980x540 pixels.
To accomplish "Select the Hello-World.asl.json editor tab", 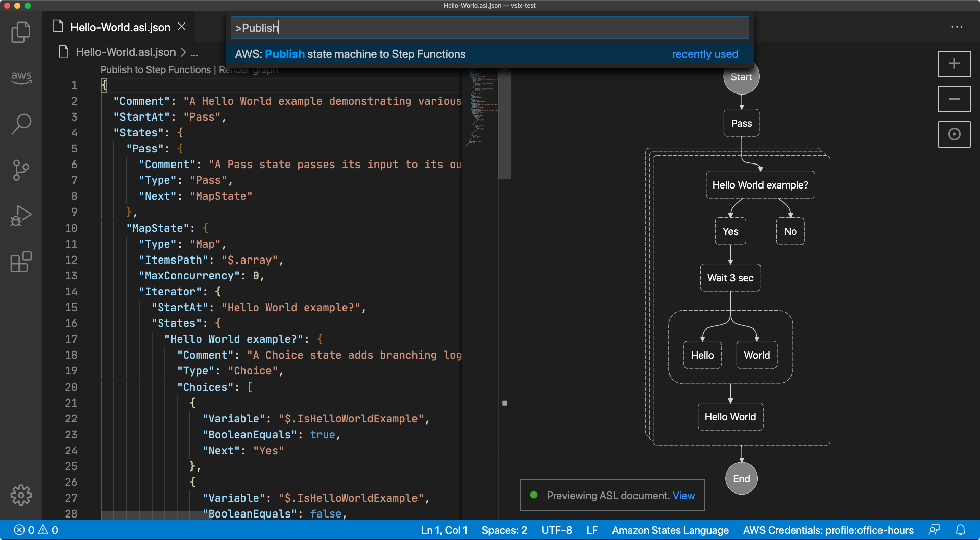I will 120,27.
